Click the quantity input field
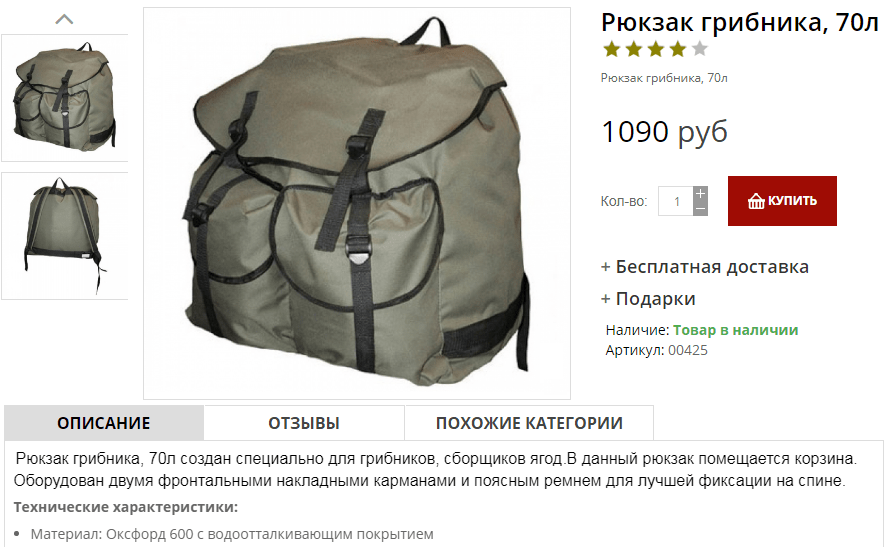Screen dimensions: 890x547 676,201
